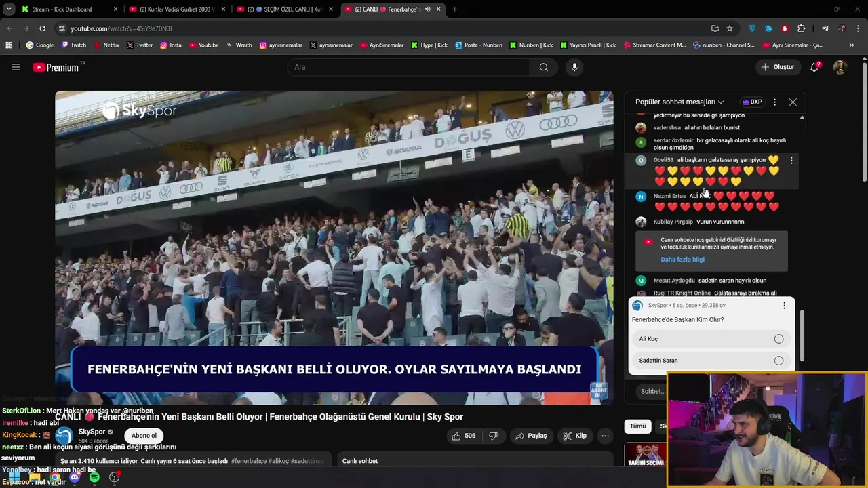Screen dimensions: 868x488
Task: Click the browser address bar URL
Action: pyautogui.click(x=121, y=28)
